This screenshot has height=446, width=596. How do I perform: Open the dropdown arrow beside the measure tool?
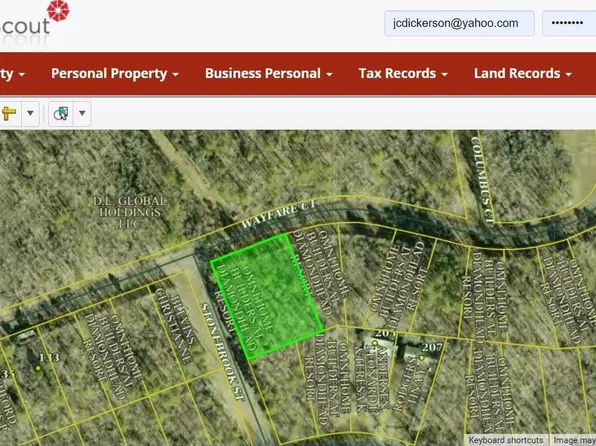(x=30, y=113)
